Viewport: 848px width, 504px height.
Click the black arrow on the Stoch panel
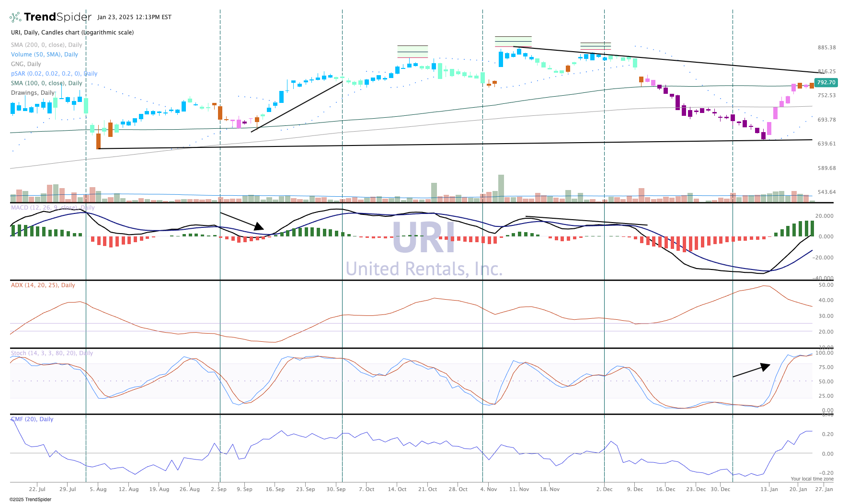751,371
